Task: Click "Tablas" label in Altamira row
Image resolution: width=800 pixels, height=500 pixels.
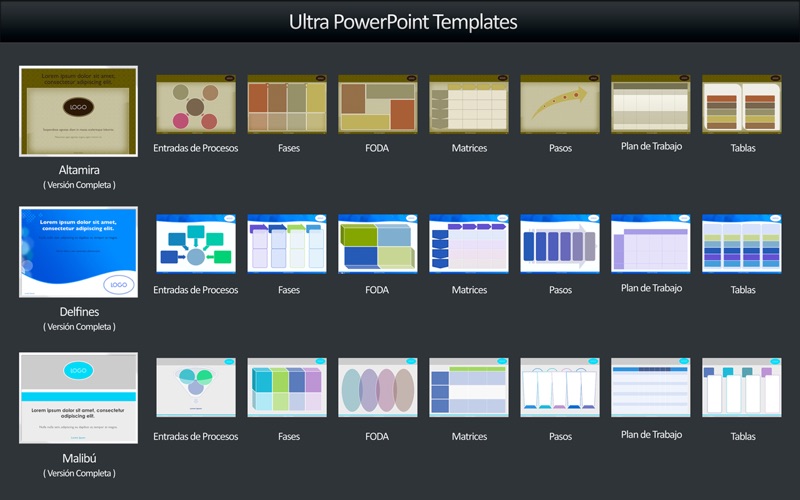Action: click(x=743, y=148)
